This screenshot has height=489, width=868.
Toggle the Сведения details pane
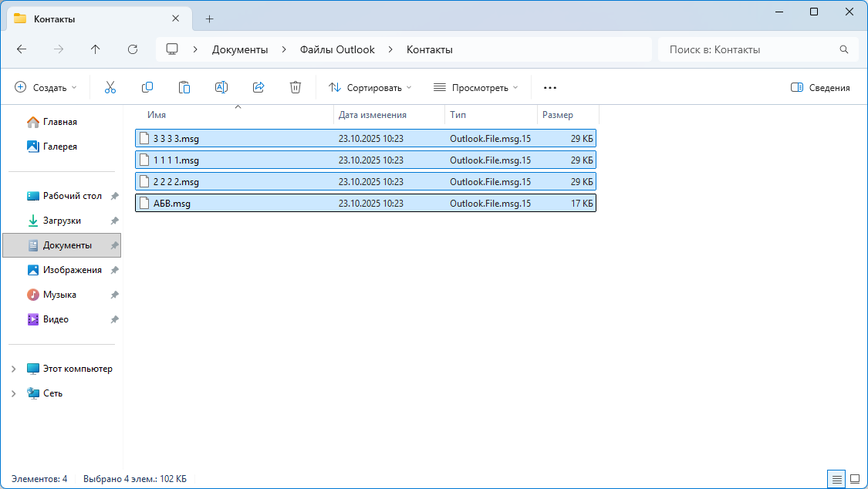(820, 88)
